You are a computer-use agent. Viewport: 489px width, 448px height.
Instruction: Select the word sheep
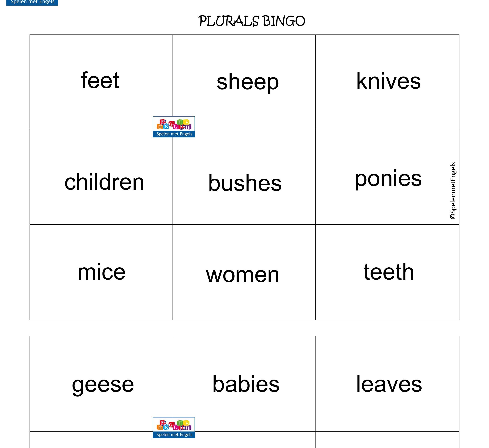248,82
